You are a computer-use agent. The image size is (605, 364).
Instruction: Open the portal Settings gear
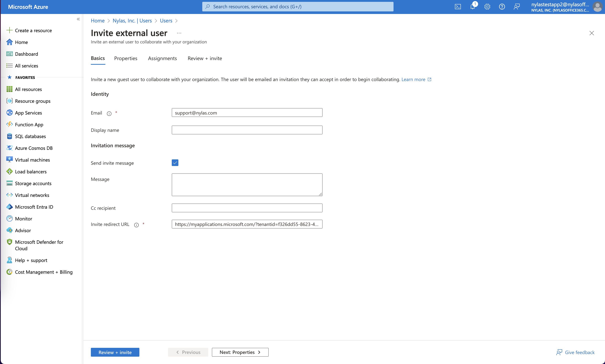click(x=487, y=7)
